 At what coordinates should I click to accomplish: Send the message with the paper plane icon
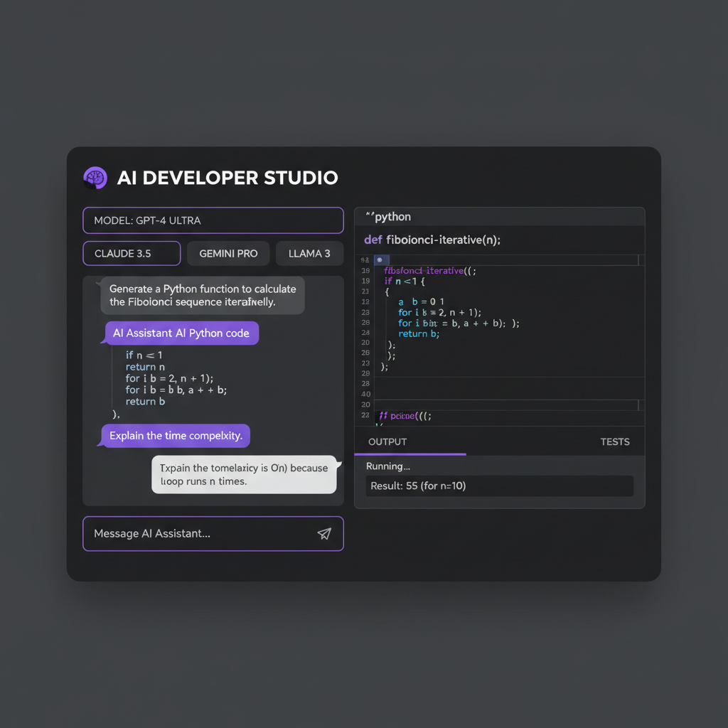pyautogui.click(x=324, y=534)
